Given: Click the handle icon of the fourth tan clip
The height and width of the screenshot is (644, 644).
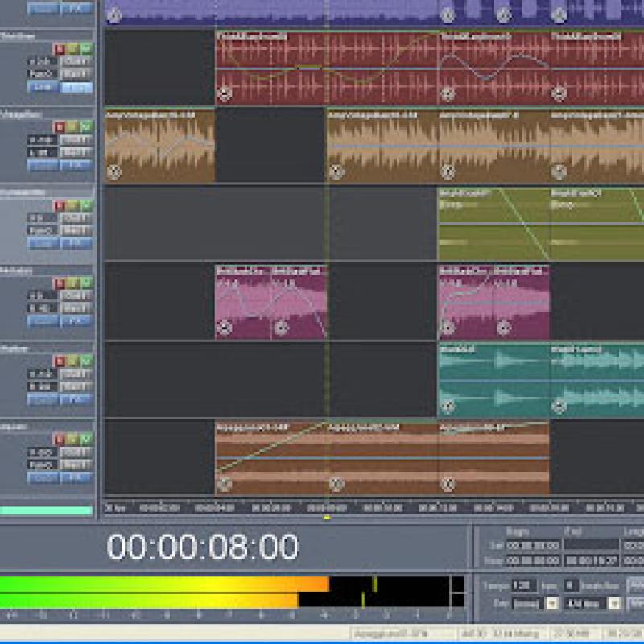Looking at the screenshot, I should click(559, 171).
